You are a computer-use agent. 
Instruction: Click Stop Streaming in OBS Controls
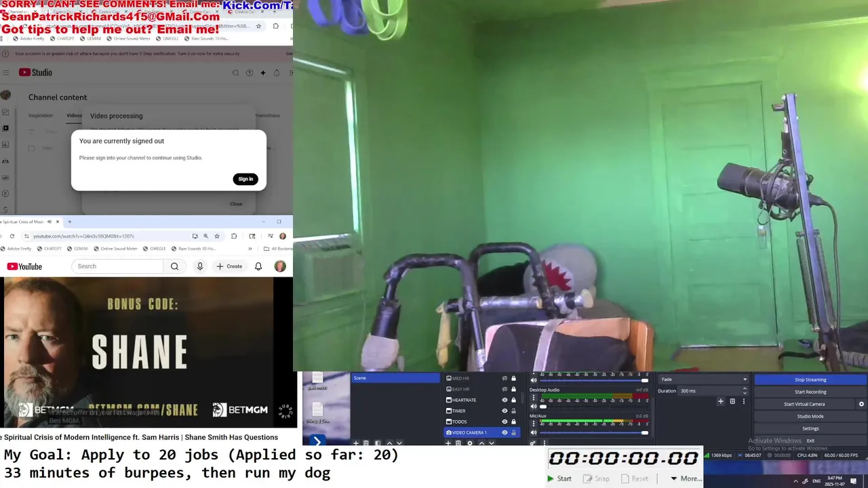[x=810, y=380]
